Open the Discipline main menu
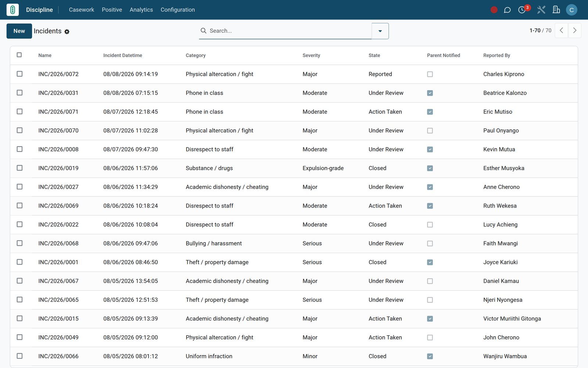 pyautogui.click(x=39, y=10)
